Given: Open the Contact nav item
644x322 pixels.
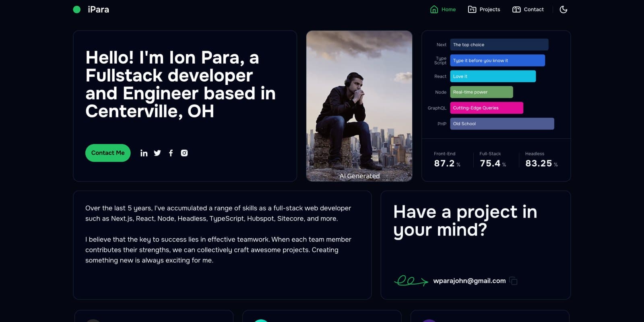Looking at the screenshot, I should coord(528,9).
